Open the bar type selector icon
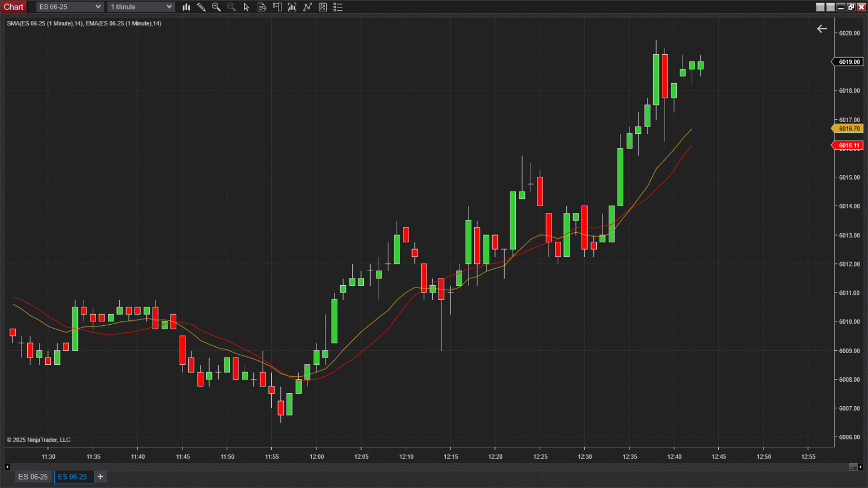The height and width of the screenshot is (488, 868). 186,7
